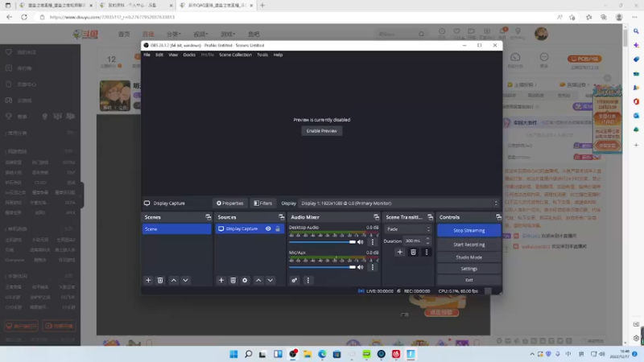Screen dimensions: 644x362
Task: Open the Tools menu in OBS
Action: point(262,55)
